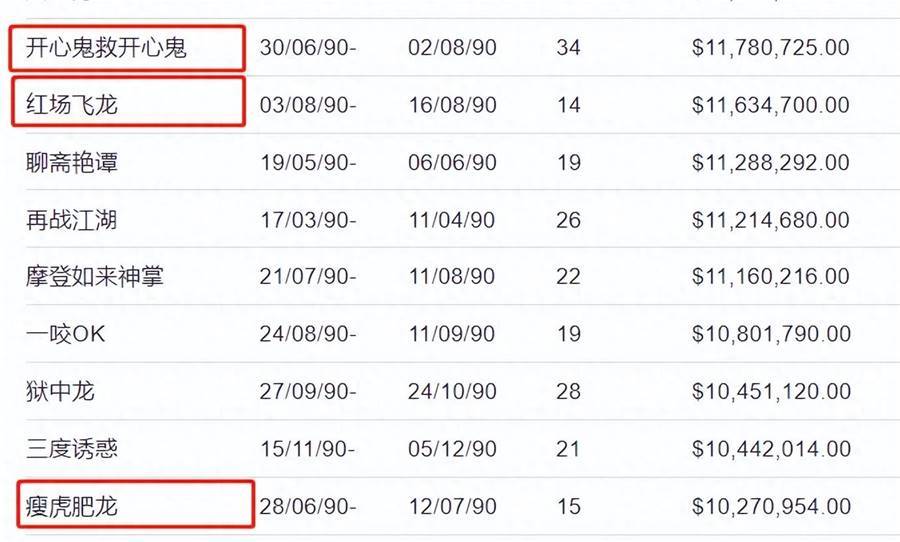900x542 pixels.
Task: Click the day count 22
Action: point(568,277)
